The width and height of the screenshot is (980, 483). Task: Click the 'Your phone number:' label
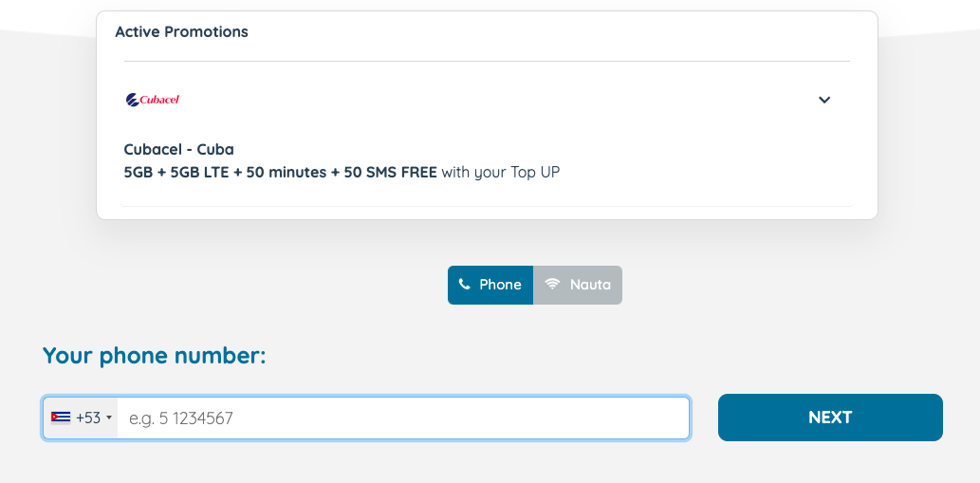point(155,356)
